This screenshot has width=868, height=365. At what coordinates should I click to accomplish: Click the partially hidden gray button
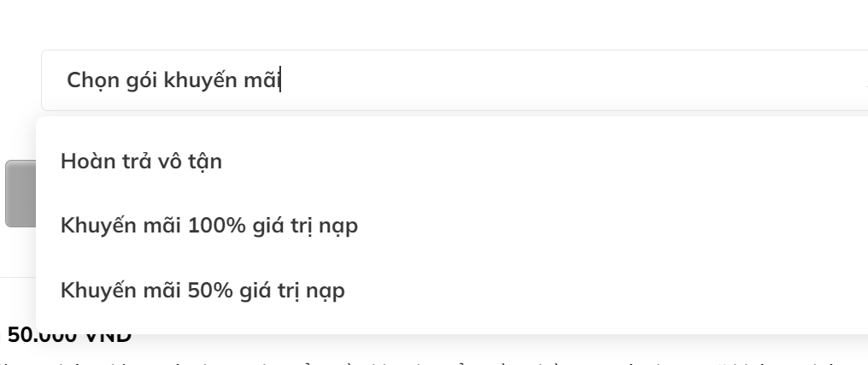click(20, 193)
